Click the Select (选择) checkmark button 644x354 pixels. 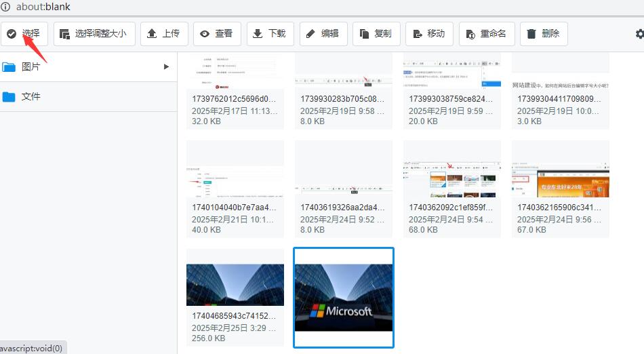click(x=24, y=34)
